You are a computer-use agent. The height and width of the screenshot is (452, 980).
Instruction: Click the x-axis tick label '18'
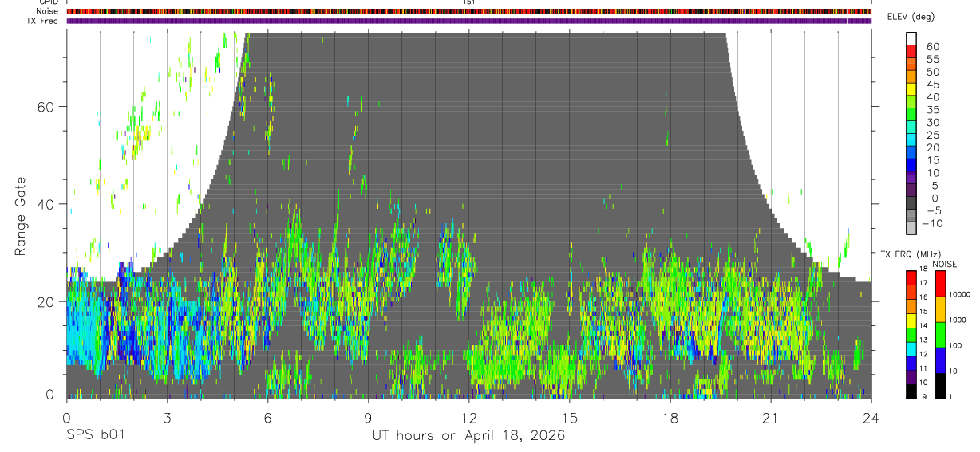670,419
